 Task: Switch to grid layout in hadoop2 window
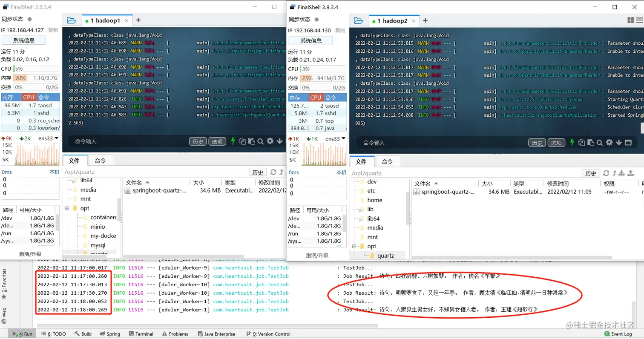coord(631,20)
